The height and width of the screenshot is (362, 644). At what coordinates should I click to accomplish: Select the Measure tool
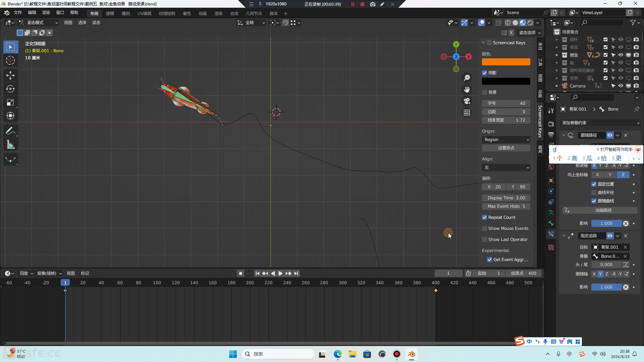11,145
